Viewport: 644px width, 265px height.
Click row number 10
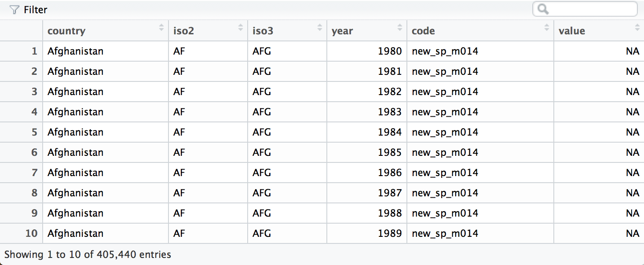31,233
